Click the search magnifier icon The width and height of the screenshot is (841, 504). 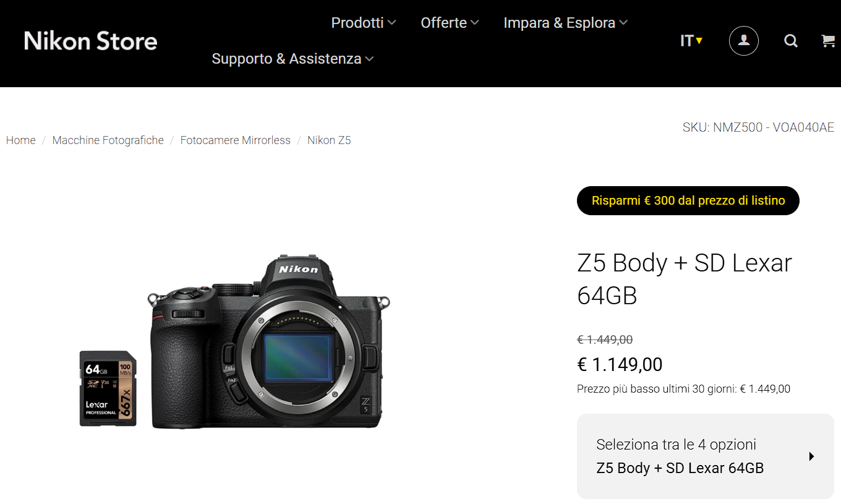pos(791,41)
